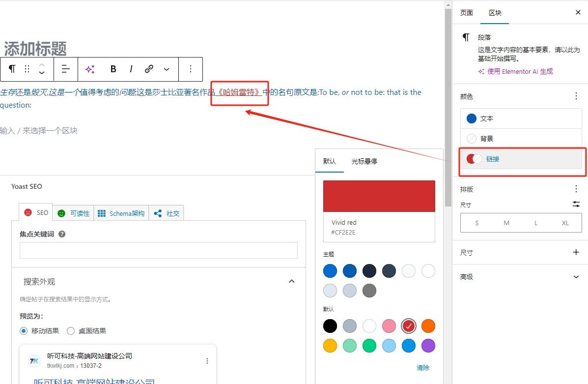The image size is (588, 384).
Task: Focus the 焦点关键词 input field
Action: coord(159,250)
